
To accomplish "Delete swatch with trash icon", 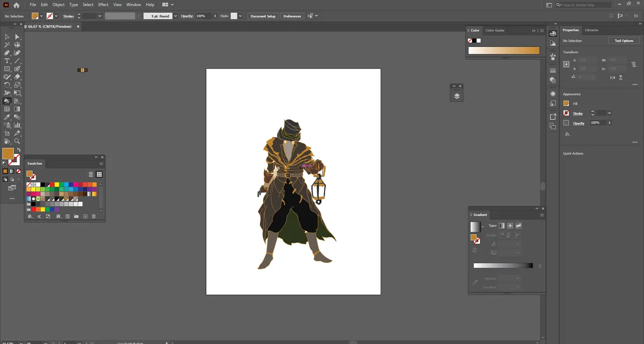I will coord(94,216).
